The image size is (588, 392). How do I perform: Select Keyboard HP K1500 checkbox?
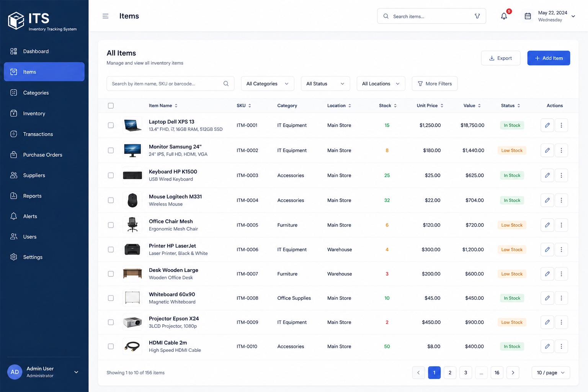click(x=111, y=175)
